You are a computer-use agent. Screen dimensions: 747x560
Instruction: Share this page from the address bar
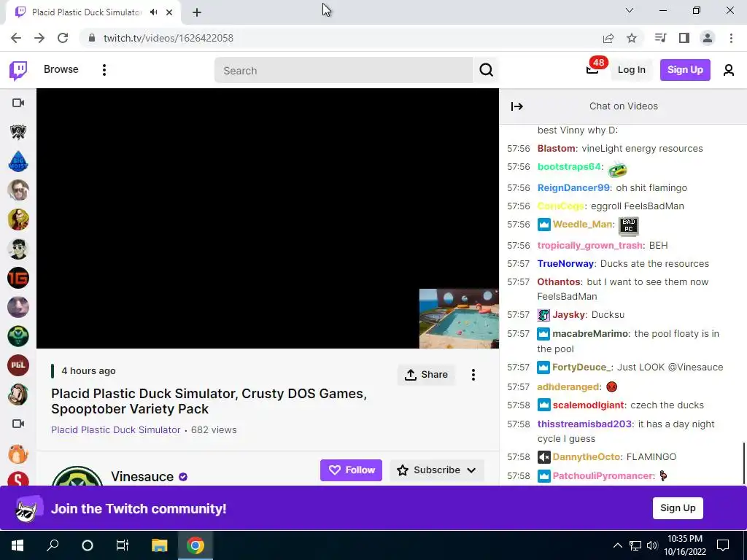point(608,38)
